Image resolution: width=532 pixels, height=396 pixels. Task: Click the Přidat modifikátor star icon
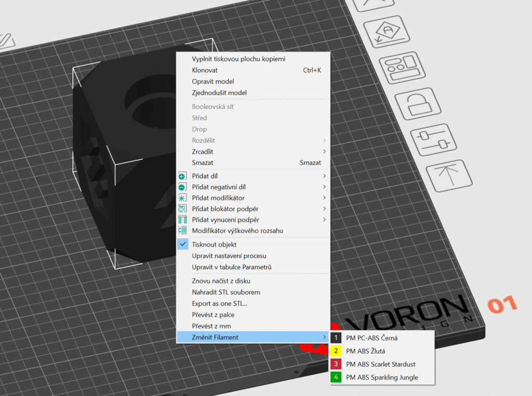pyautogui.click(x=182, y=198)
